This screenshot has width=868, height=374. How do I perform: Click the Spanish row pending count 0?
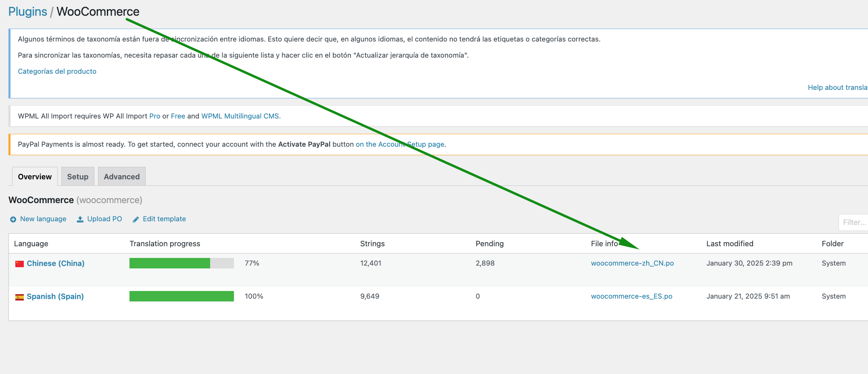(478, 296)
